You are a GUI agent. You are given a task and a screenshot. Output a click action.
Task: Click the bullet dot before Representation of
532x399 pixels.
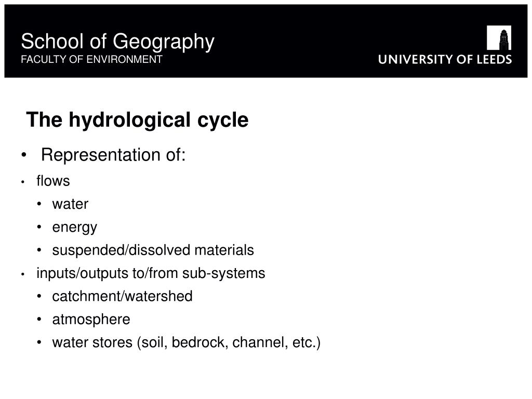(x=23, y=155)
